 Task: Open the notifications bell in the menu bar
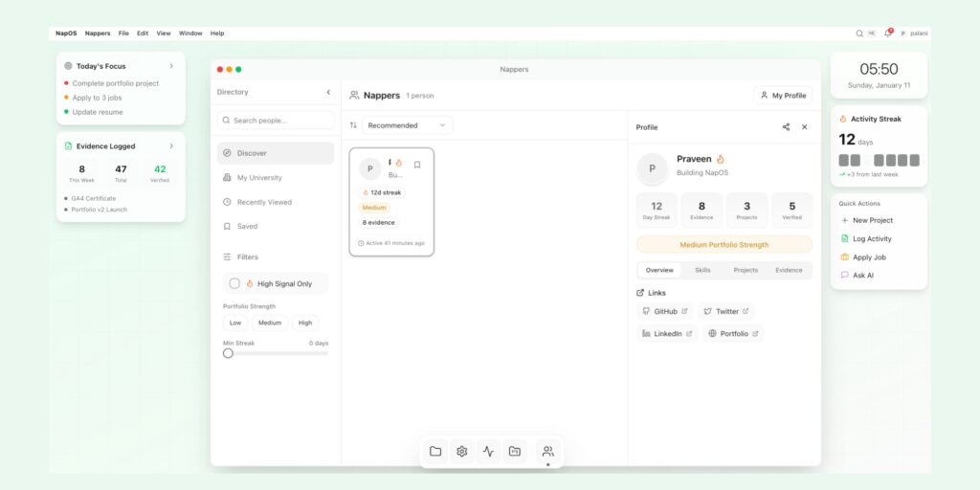click(887, 33)
